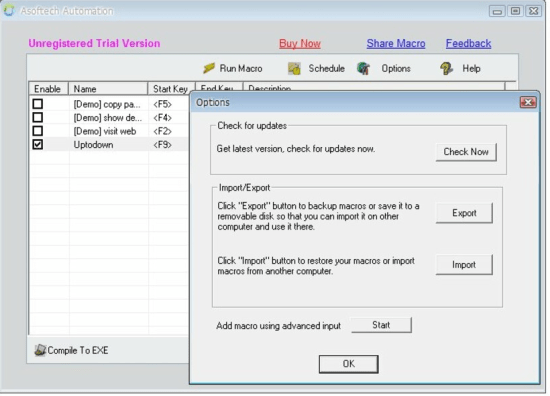550x396 pixels.
Task: Click the <F2> start key cell
Action: coord(162,131)
